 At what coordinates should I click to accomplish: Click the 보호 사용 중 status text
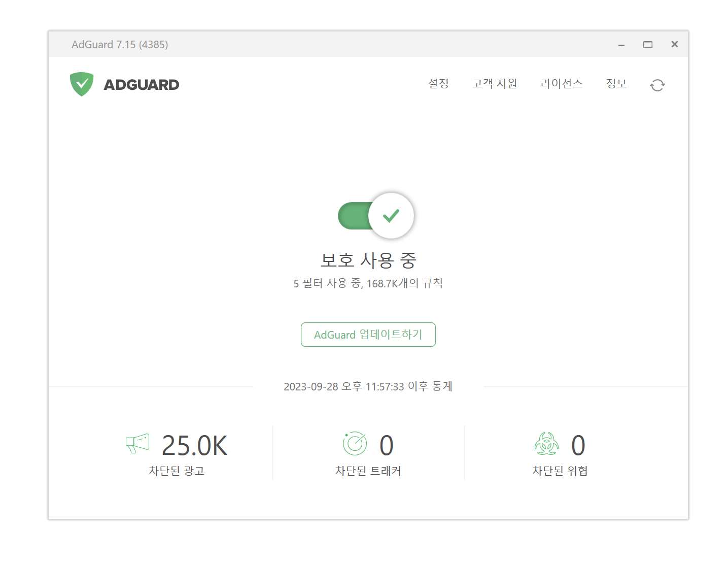click(x=368, y=260)
